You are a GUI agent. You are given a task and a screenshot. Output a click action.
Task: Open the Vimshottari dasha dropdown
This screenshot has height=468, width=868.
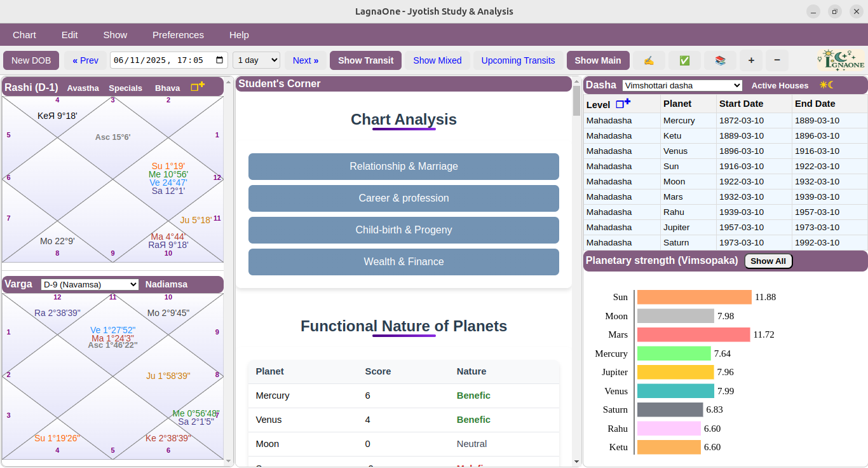point(682,85)
